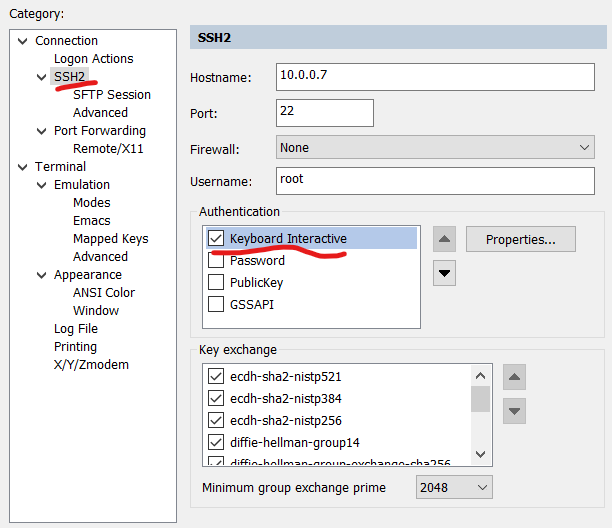Move key exchange algorithm up

tap(514, 377)
